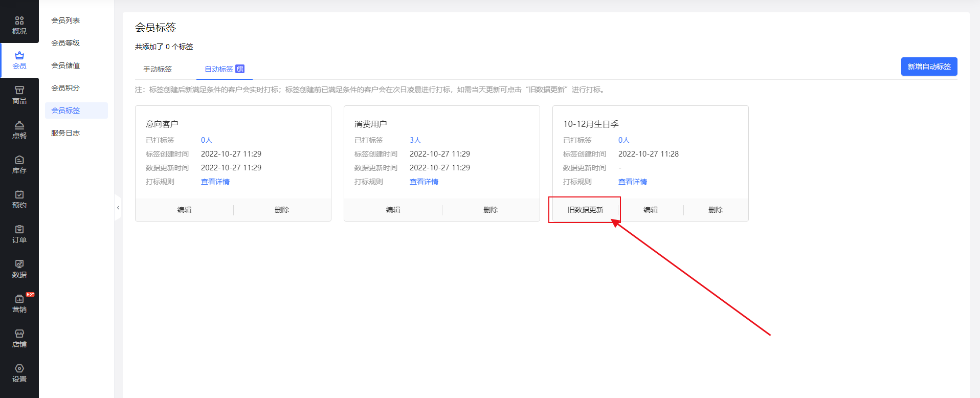The height and width of the screenshot is (398, 980).
Task: Go to 库存 inventory icon
Action: 19,165
